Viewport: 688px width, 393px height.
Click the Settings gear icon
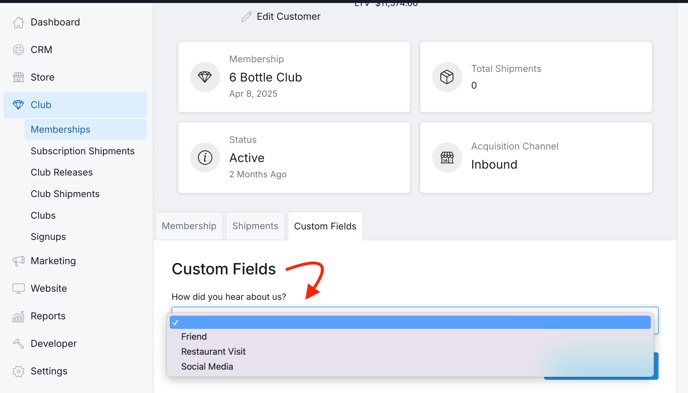pos(18,372)
